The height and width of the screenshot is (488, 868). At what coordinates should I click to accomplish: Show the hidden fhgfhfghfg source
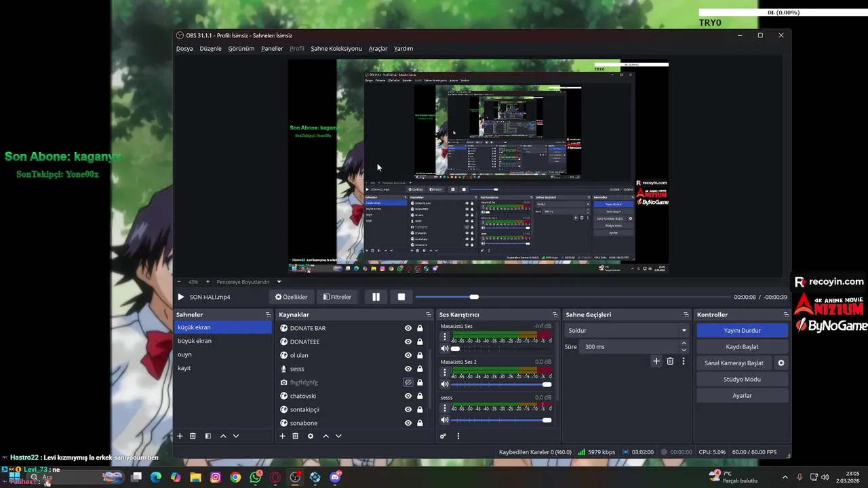pyautogui.click(x=408, y=382)
